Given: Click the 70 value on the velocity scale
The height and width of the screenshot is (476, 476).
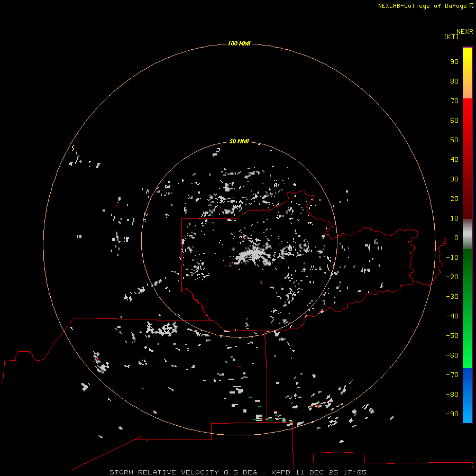Looking at the screenshot, I should click(x=454, y=101).
